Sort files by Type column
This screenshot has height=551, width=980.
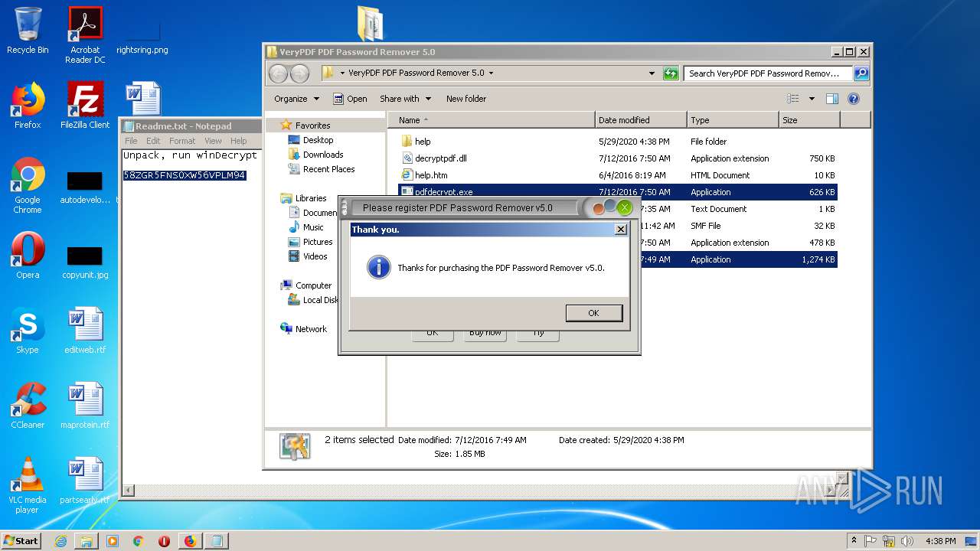[x=733, y=120]
